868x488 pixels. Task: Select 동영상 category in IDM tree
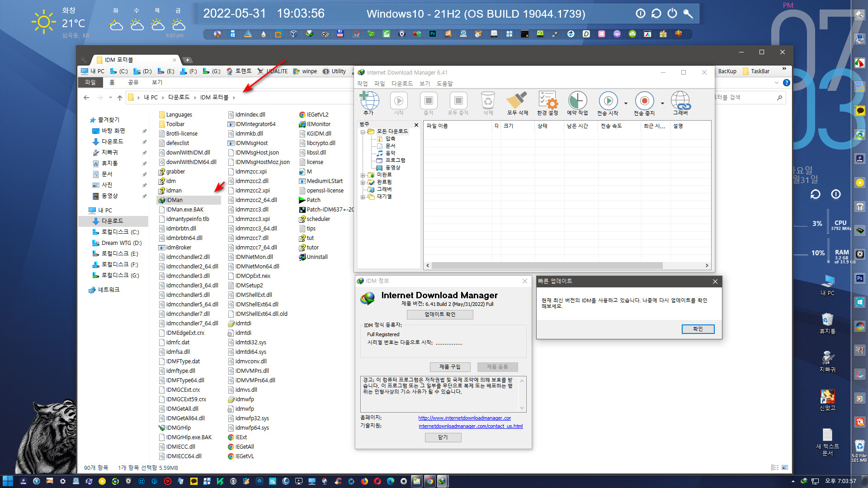392,168
